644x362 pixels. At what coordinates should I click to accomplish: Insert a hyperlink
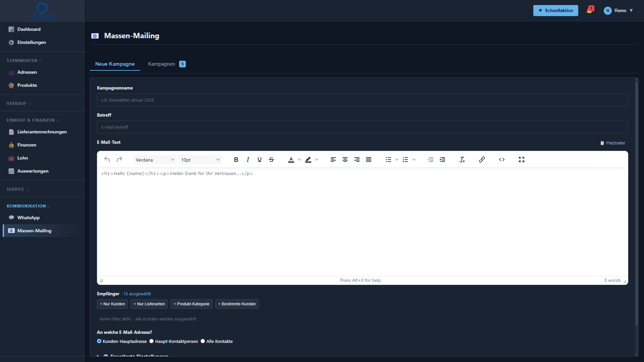pos(482,160)
